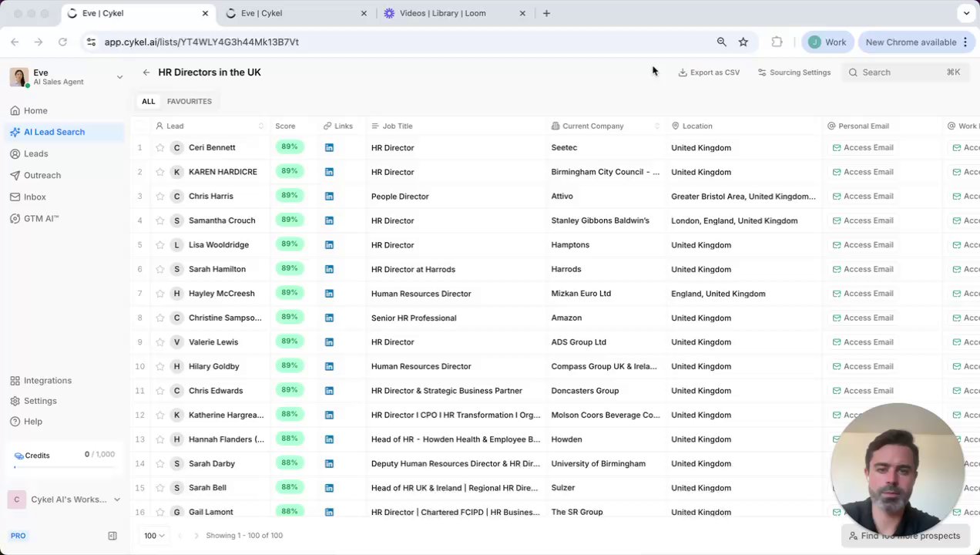Select Job Title column header
The width and height of the screenshot is (980, 555).
pos(398,126)
